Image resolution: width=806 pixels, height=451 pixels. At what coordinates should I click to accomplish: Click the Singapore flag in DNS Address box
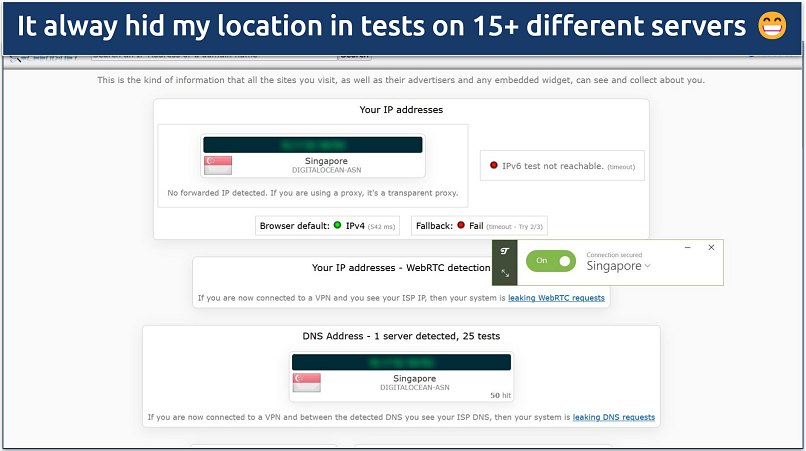306,383
